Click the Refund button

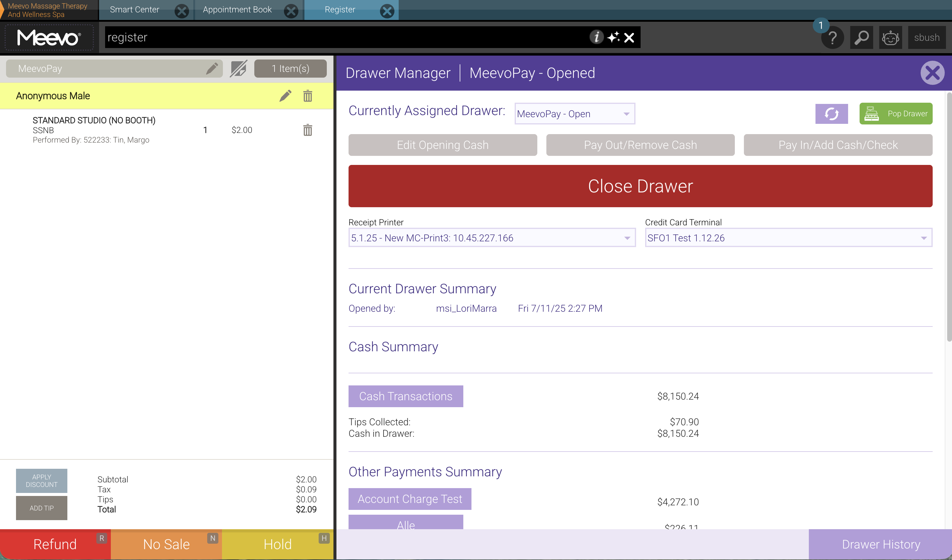click(x=55, y=544)
